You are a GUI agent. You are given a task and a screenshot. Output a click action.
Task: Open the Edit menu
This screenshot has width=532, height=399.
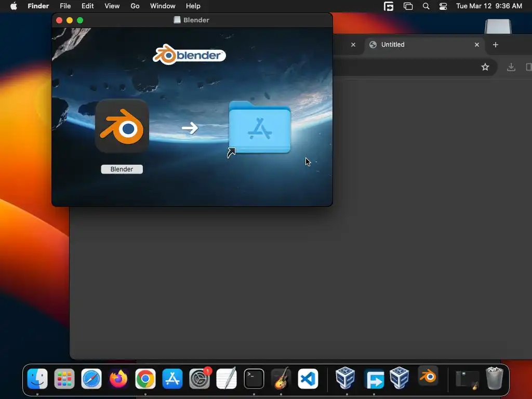pos(87,6)
